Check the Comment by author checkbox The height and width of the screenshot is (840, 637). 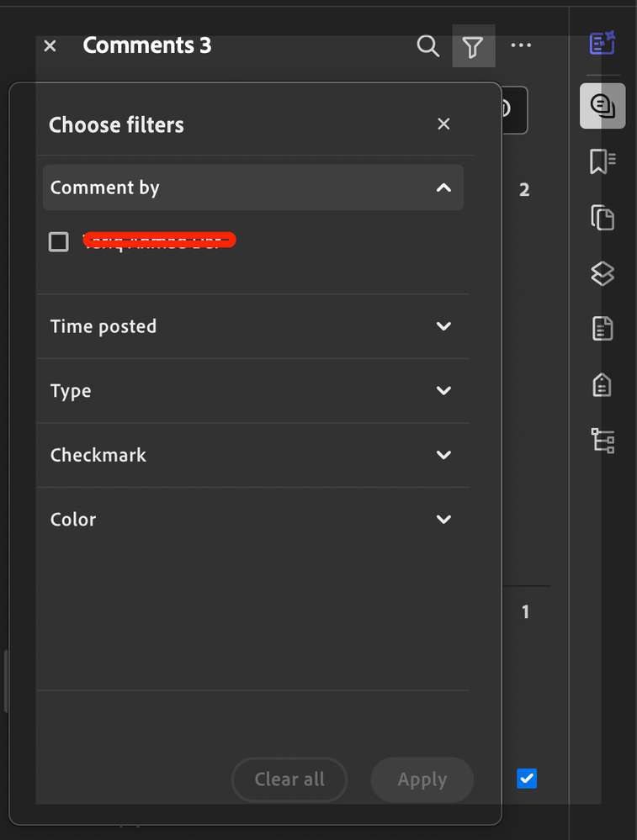click(x=59, y=242)
